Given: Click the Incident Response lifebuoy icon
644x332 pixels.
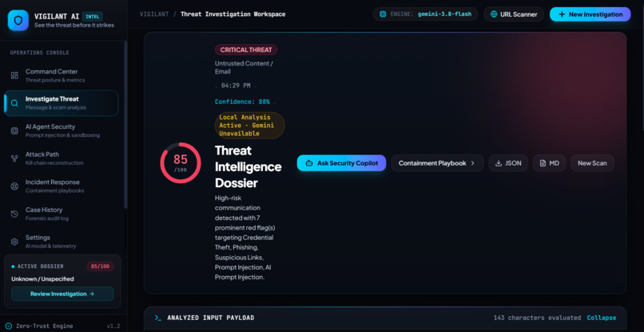Looking at the screenshot, I should tap(14, 186).
